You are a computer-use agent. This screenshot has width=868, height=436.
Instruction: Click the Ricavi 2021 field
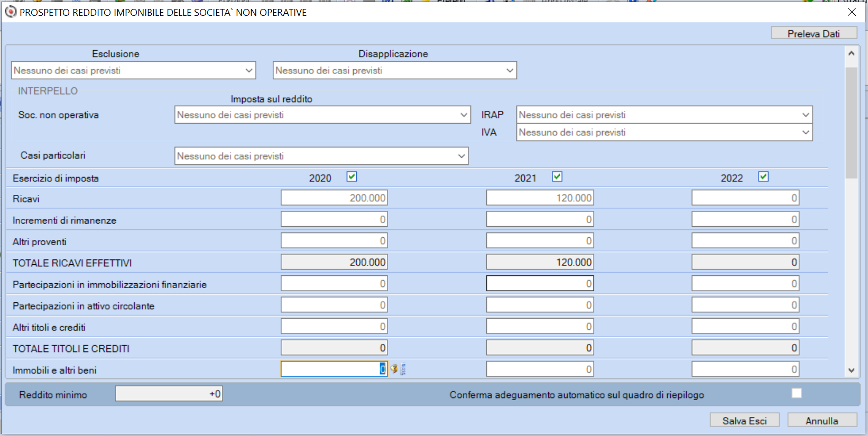coord(540,198)
